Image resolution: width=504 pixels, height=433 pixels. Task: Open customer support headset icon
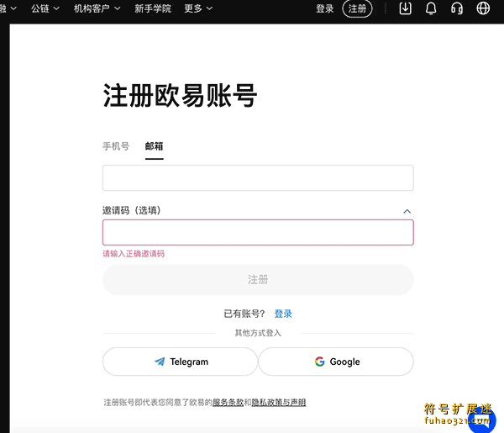point(457,8)
